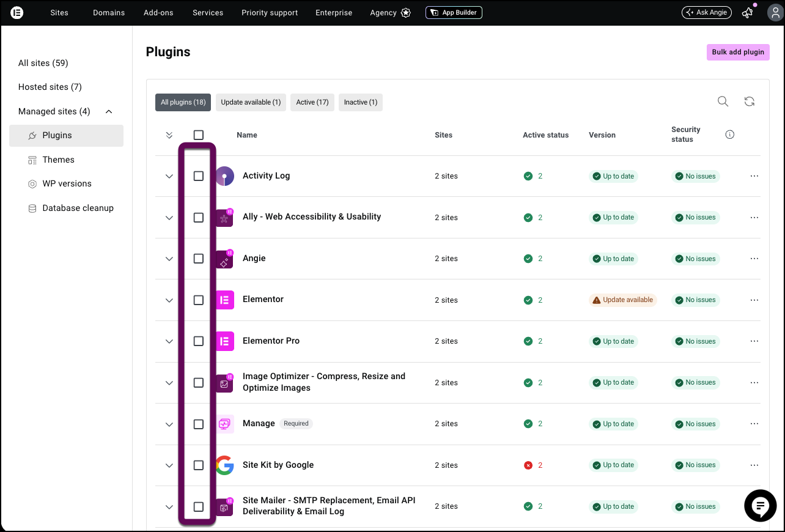
Task: Go to All sites (59)
Action: click(43, 63)
